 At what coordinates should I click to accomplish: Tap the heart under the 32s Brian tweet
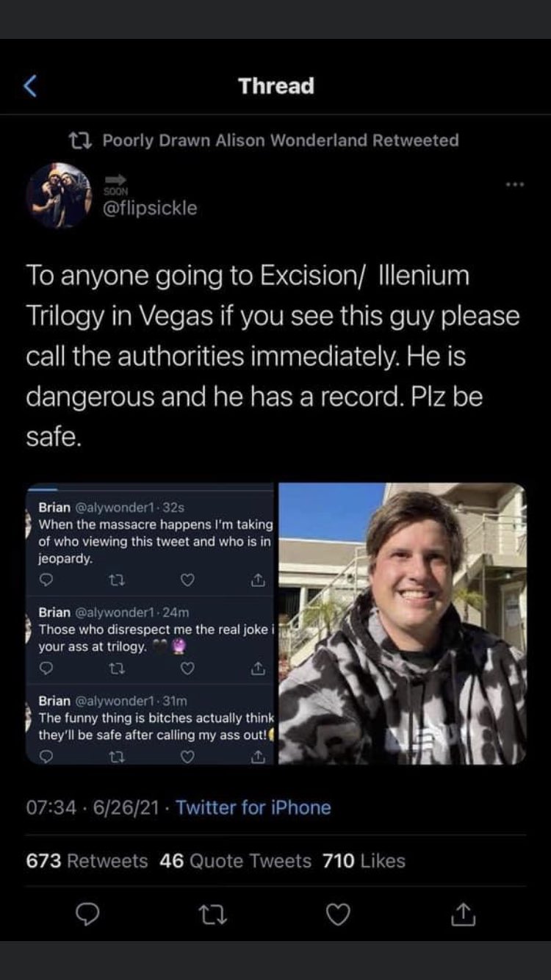(x=187, y=581)
